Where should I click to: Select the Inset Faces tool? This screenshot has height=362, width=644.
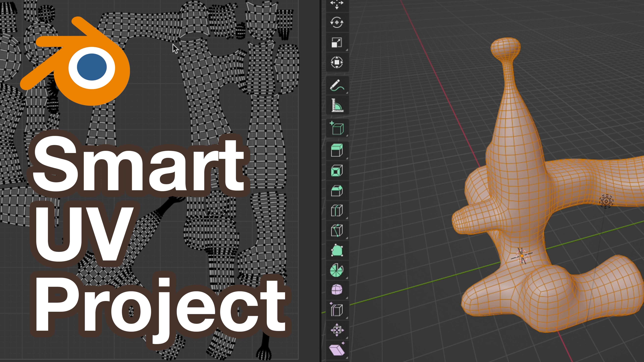(337, 171)
